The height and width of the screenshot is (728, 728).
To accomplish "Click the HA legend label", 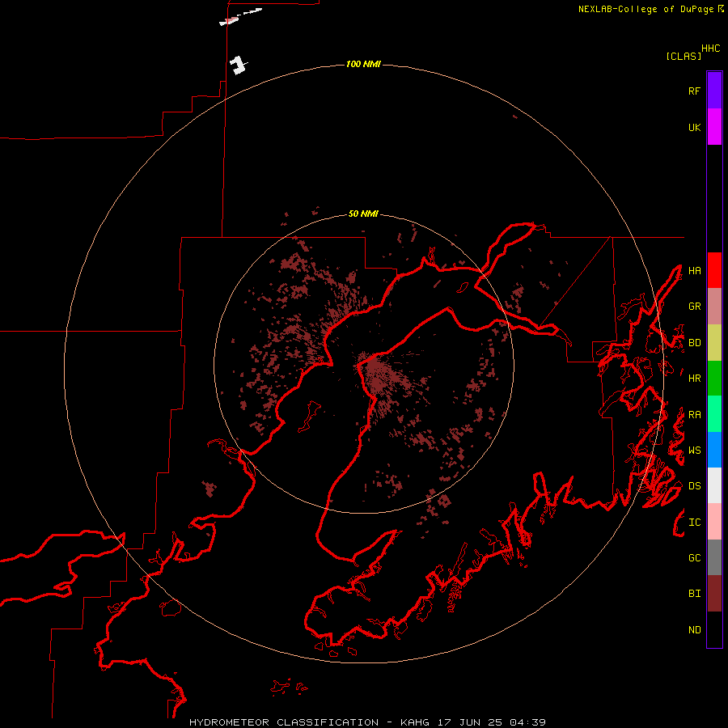I will (694, 271).
